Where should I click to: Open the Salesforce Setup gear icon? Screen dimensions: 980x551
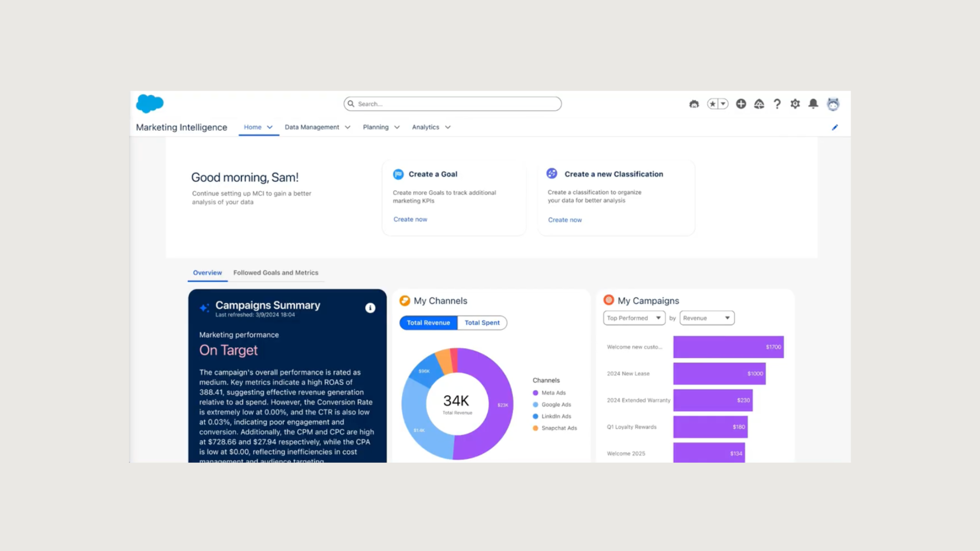pos(795,104)
